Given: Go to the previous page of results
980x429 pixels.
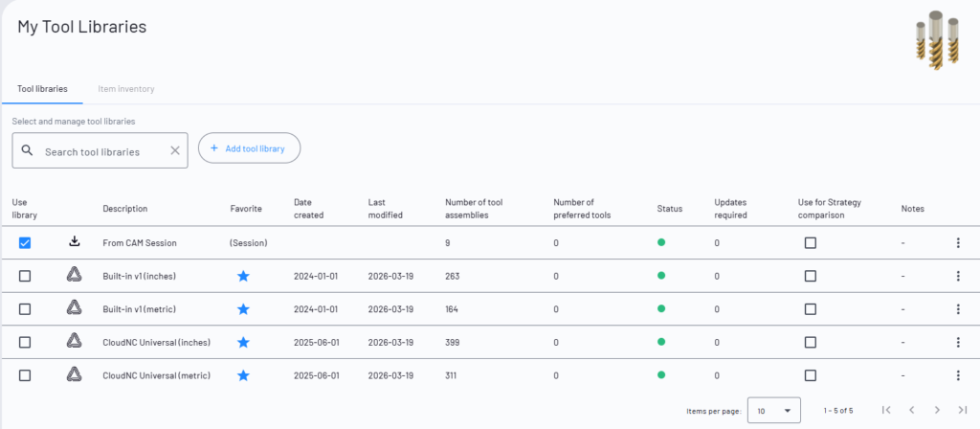Looking at the screenshot, I should [912, 410].
